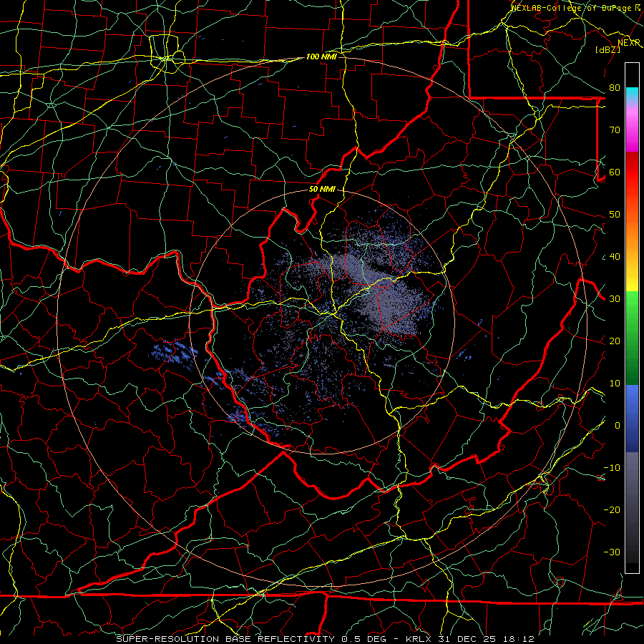Click the "KRLX" station ID in the caption
644x644 pixels.
(x=418, y=639)
